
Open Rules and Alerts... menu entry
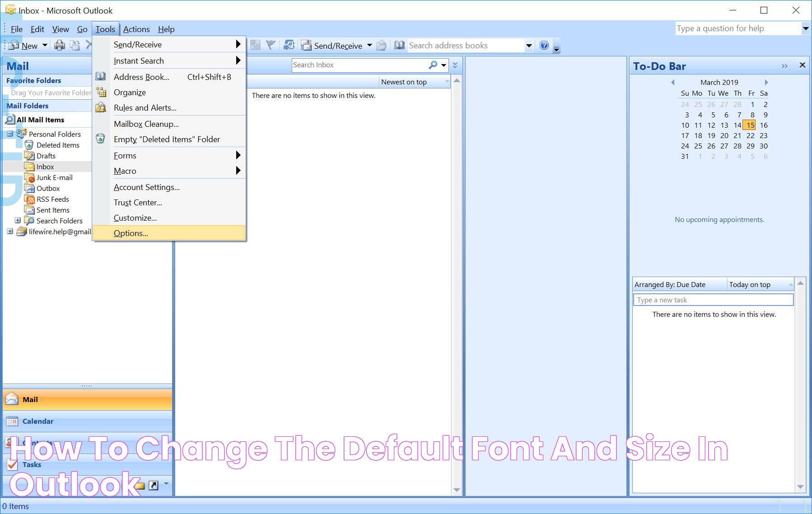coord(169,108)
